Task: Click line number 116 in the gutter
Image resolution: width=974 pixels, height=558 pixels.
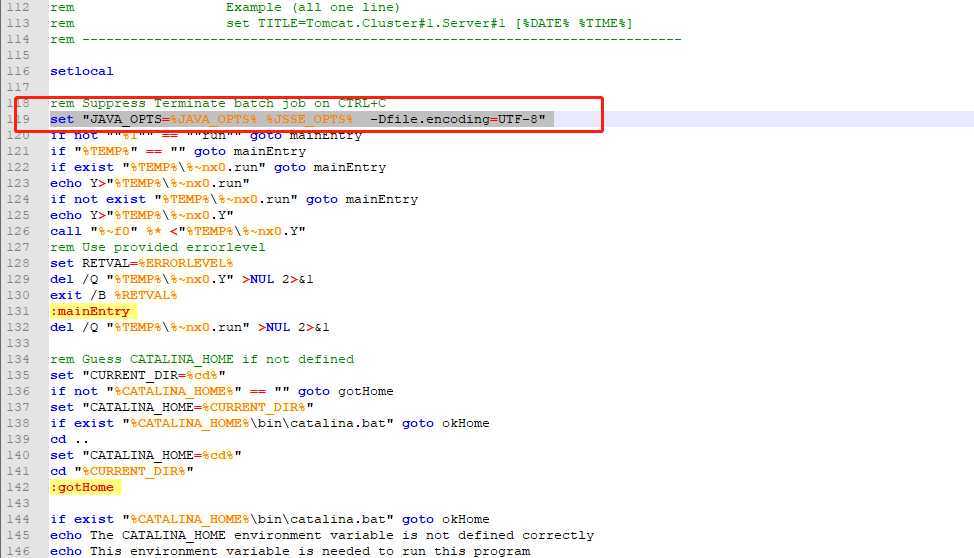Action: point(18,71)
